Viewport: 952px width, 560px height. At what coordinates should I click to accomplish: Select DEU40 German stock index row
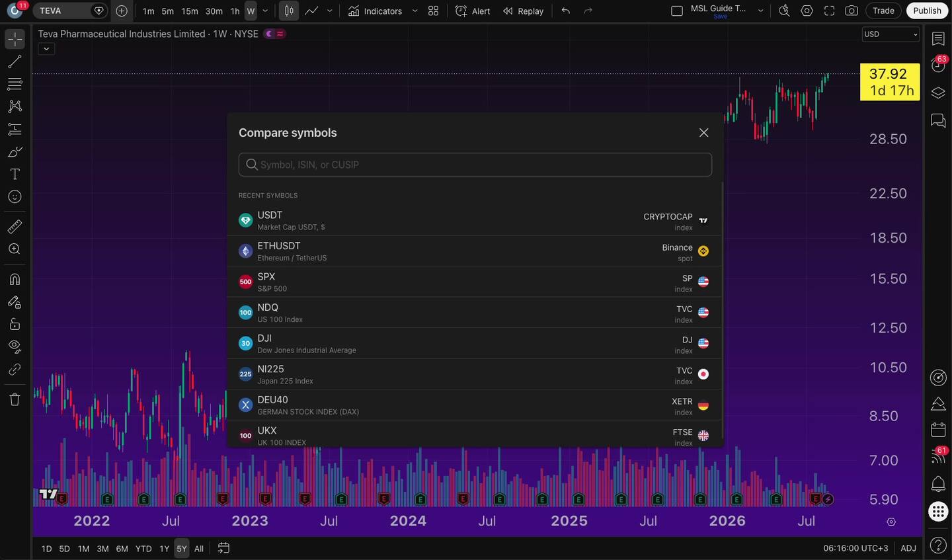point(474,405)
